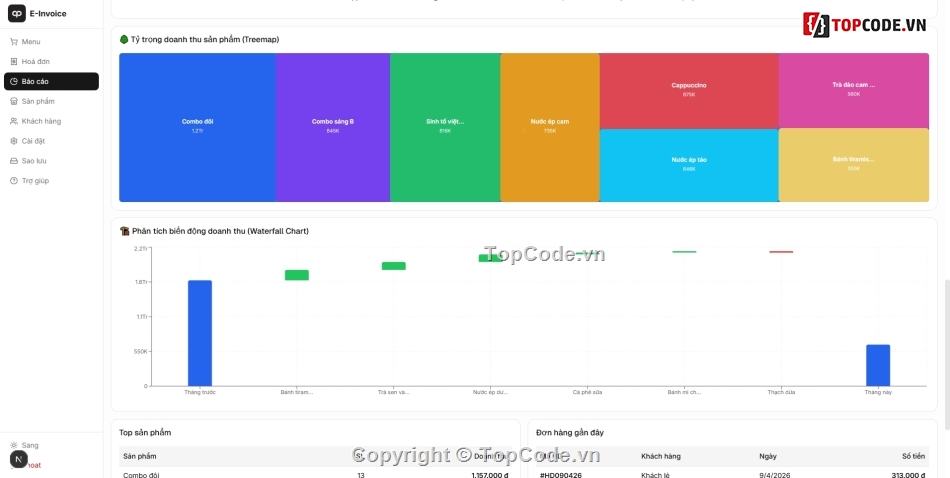This screenshot has width=950, height=478.
Task: Click the Tháng này waterfall bar
Action: [x=877, y=365]
